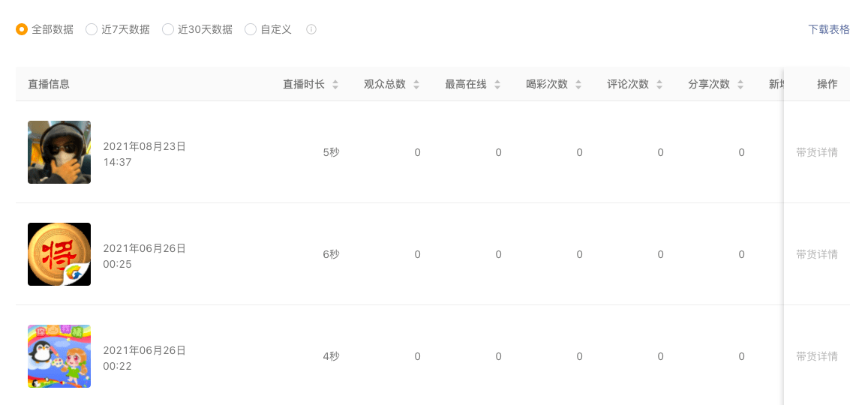Open 带货详情 for the 08月23日 live
Screen dimensions: 868x405
click(816, 153)
